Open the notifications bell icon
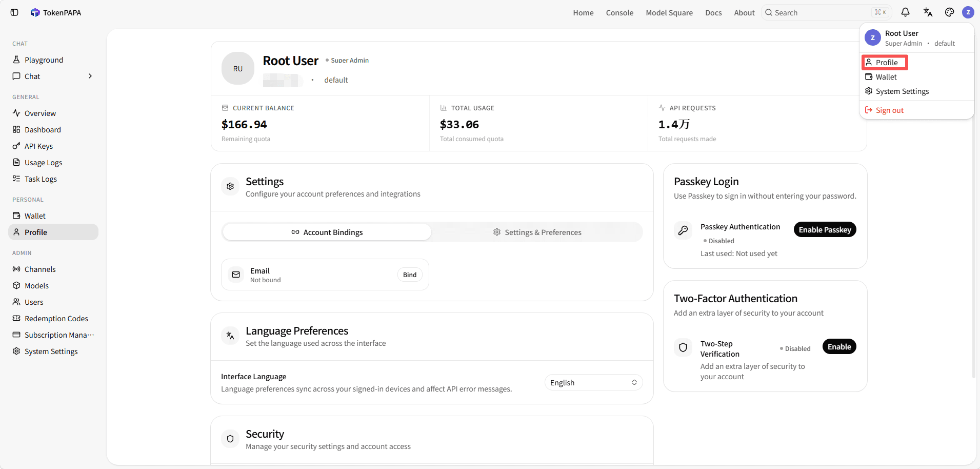 (905, 12)
